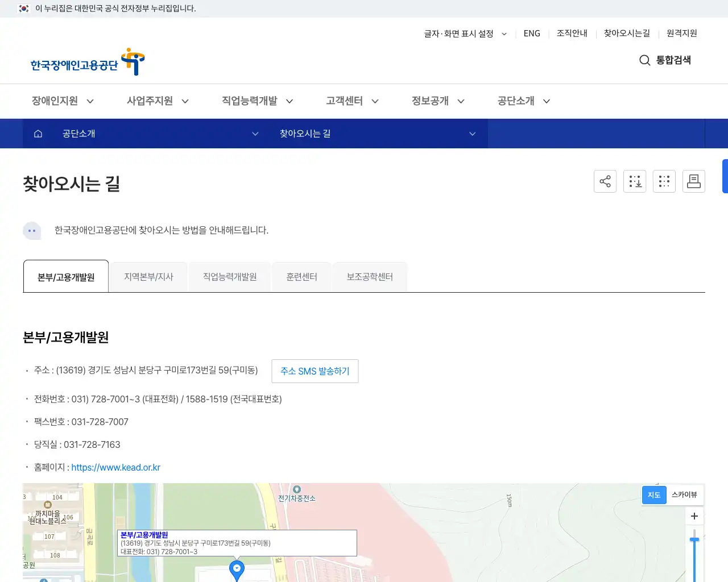Image resolution: width=728 pixels, height=582 pixels.
Task: Click the print icon on the page header
Action: pos(693,181)
